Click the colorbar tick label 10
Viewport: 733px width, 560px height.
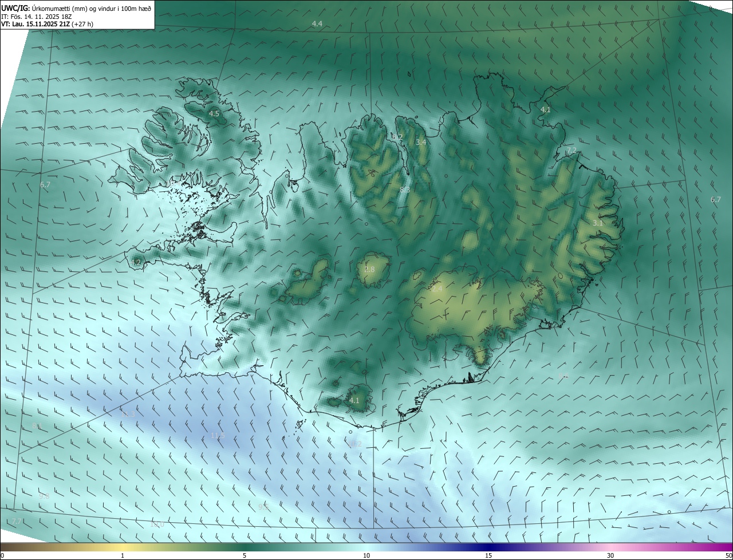[x=366, y=555]
